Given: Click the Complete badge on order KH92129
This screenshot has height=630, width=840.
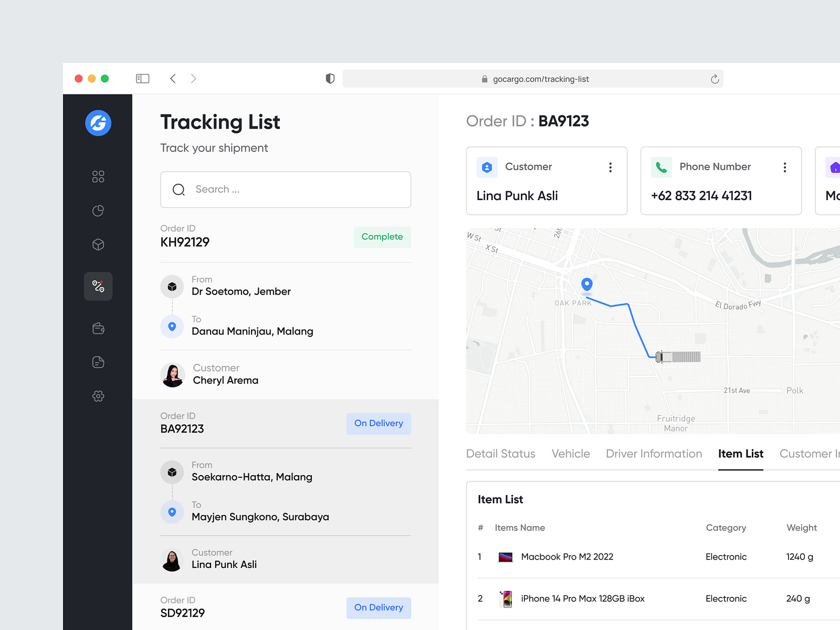Looking at the screenshot, I should click(x=382, y=237).
